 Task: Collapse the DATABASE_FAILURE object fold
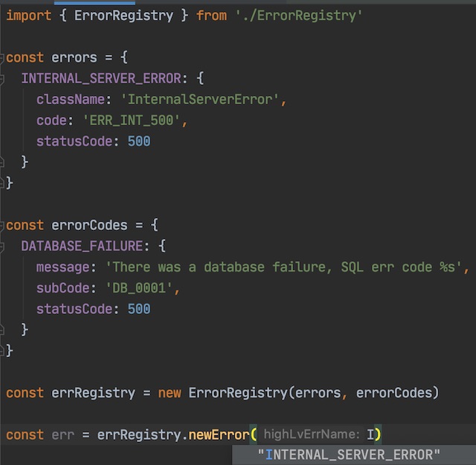click(1, 246)
